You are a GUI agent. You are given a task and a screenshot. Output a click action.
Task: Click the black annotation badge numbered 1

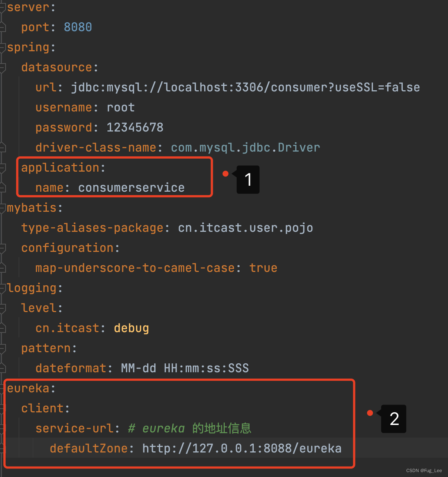248,180
